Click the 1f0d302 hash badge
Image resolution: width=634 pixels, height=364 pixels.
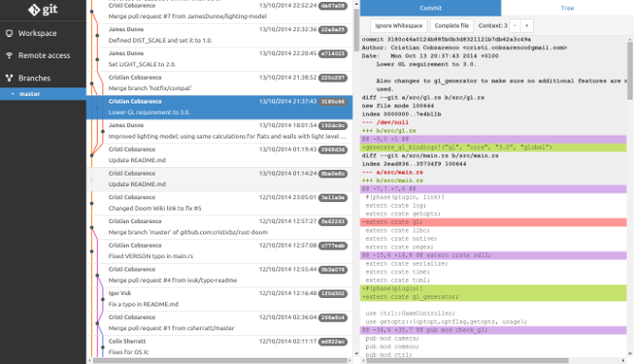coord(333,293)
